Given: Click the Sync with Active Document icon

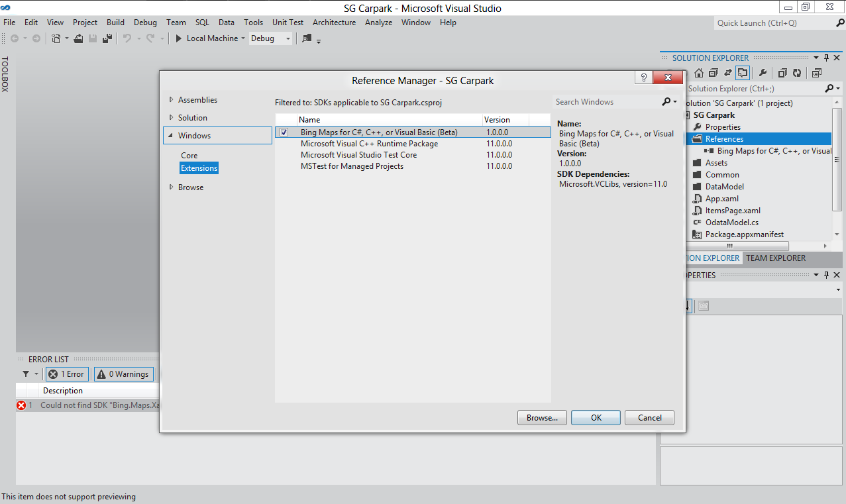Looking at the screenshot, I should tap(728, 73).
